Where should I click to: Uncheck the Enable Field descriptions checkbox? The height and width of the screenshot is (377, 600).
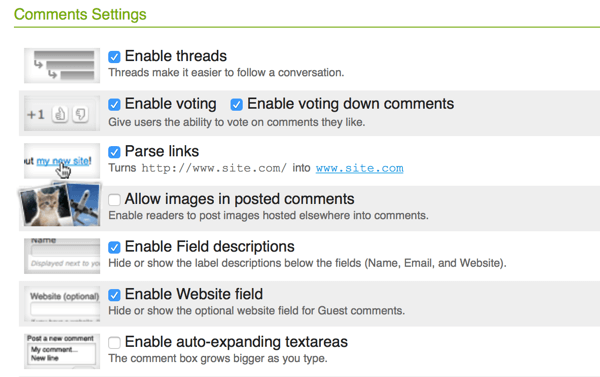click(x=114, y=247)
